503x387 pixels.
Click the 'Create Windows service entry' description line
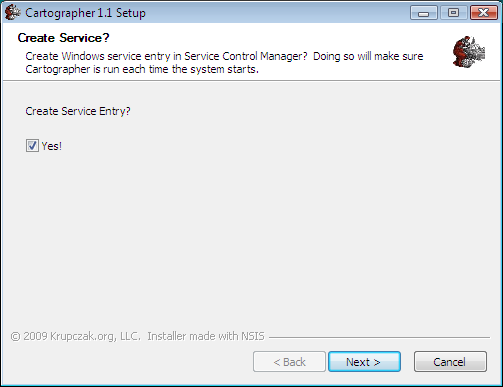pos(224,56)
